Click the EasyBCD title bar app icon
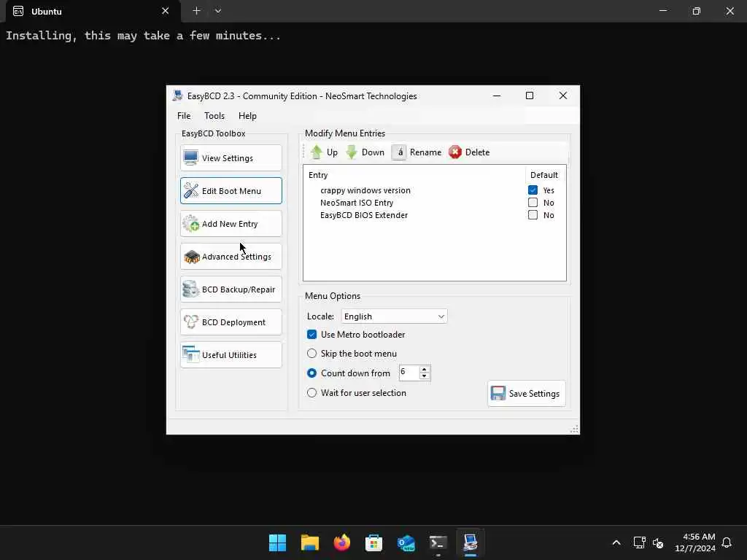Viewport: 747px width, 560px height. coord(178,96)
